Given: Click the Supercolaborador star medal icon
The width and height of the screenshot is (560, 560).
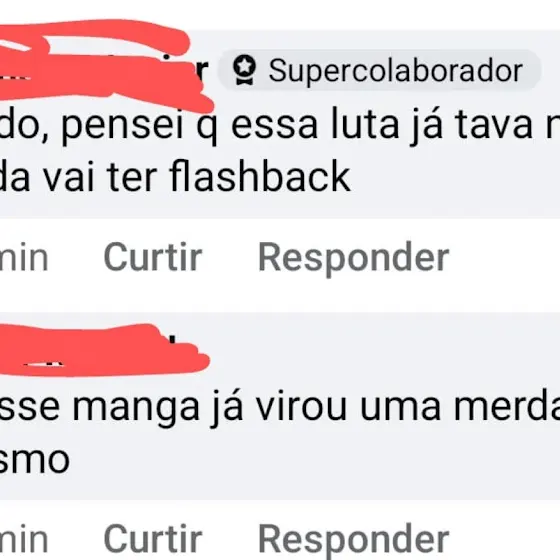Looking at the screenshot, I should pos(244,70).
